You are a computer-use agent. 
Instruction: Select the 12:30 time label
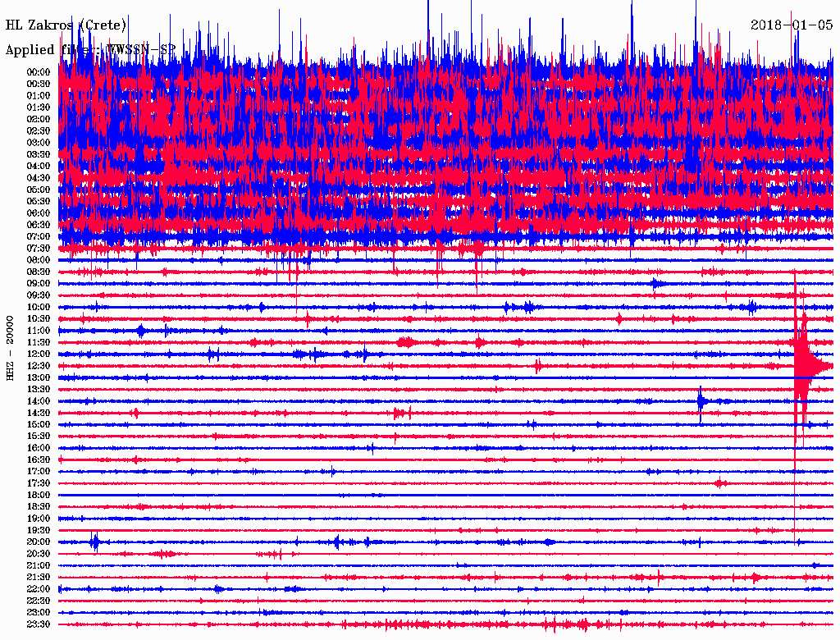[39, 366]
